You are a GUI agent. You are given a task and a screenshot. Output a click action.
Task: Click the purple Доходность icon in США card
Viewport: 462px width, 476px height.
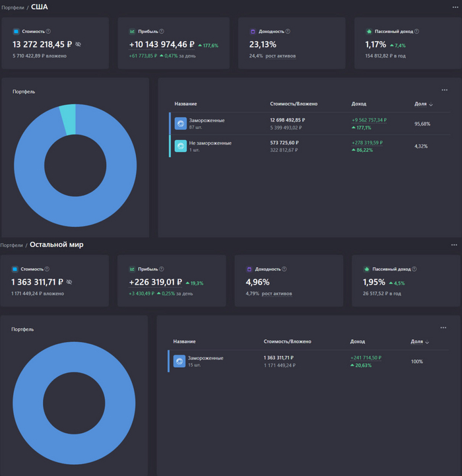(x=253, y=31)
